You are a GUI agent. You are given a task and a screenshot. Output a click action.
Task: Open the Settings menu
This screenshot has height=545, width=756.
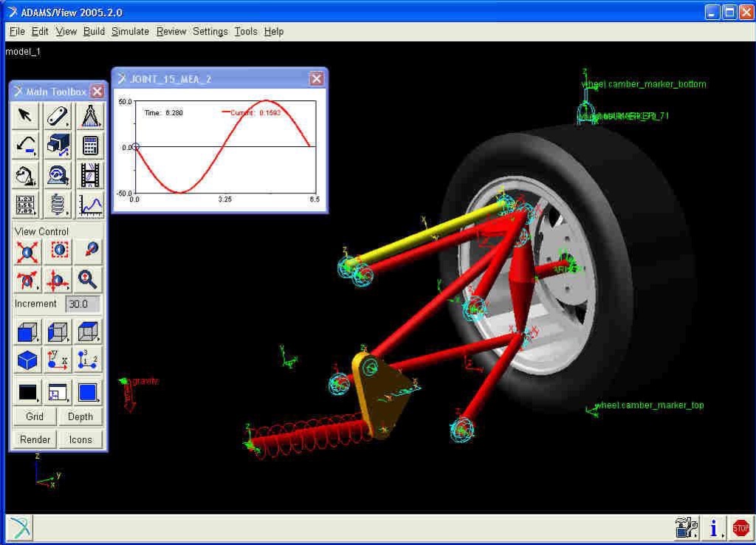point(210,31)
